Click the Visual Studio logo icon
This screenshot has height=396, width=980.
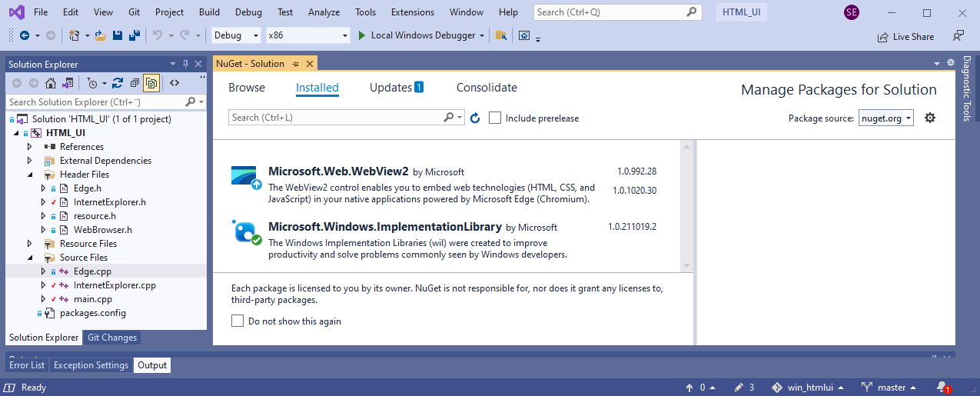coord(15,12)
